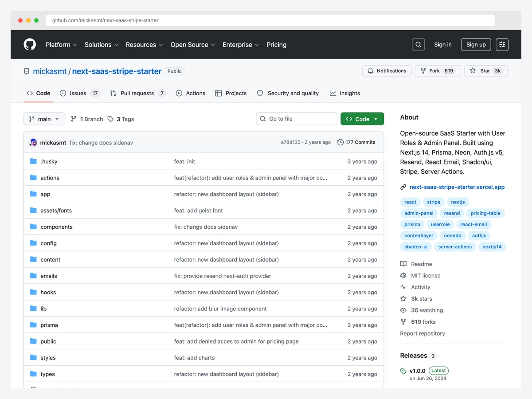532x399 pixels.
Task: Click the Sign up button
Action: 476,44
